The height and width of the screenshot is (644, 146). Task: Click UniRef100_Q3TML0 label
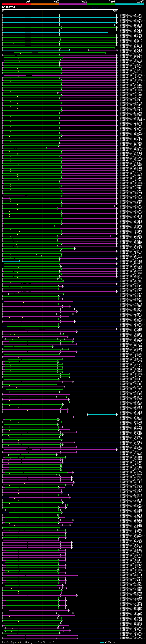point(131,138)
